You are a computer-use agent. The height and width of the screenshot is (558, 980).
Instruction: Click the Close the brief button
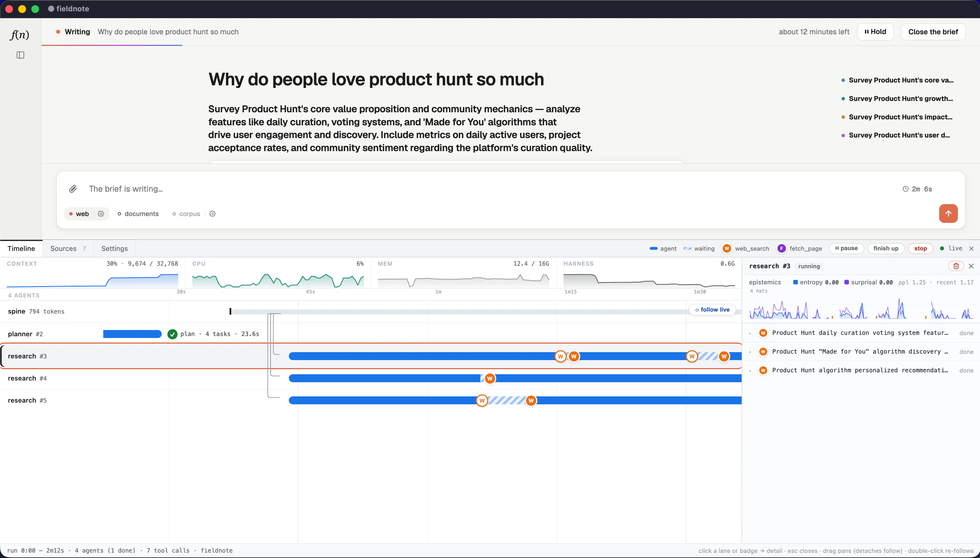[x=933, y=32]
